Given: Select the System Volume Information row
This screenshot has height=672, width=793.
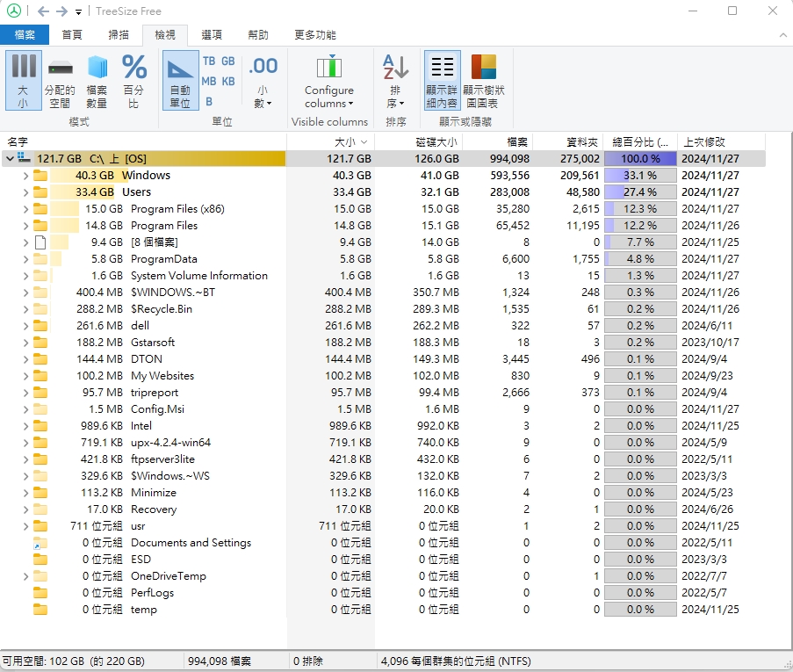Looking at the screenshot, I should click(383, 276).
